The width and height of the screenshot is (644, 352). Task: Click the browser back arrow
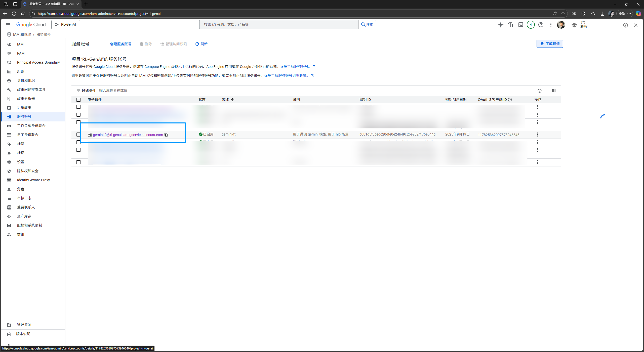pos(5,14)
